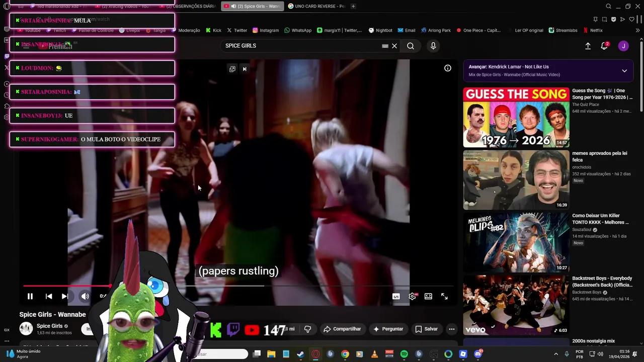Click the pop-out video icon atop player
This screenshot has height=362, width=644.
point(232,69)
